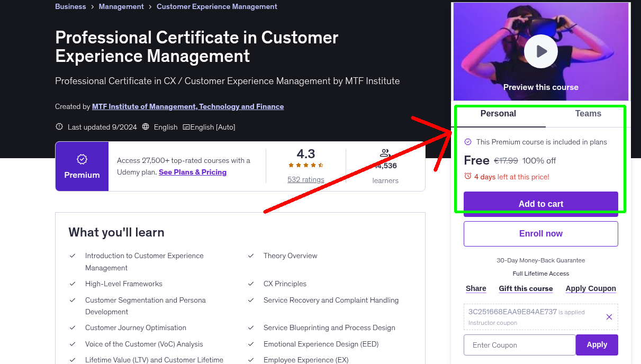The image size is (641, 364).
Task: Click the circled checkmark beside Premium course notice
Action: 467,142
